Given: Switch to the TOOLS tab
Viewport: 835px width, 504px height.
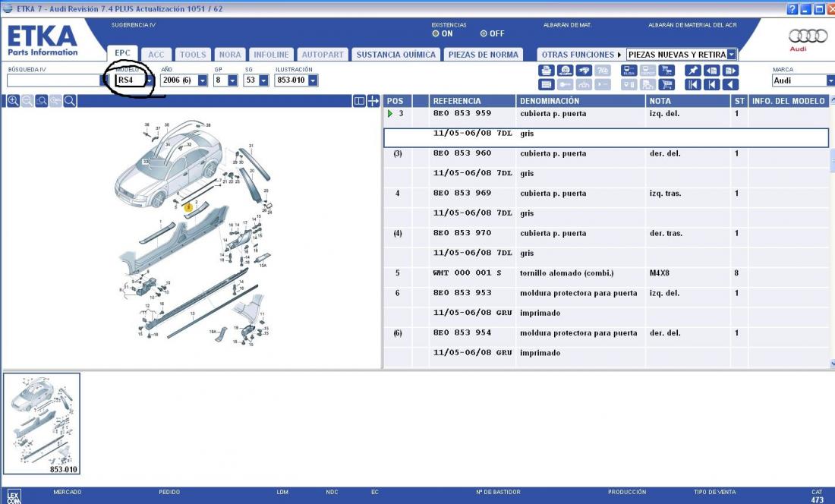Looking at the screenshot, I should (193, 55).
